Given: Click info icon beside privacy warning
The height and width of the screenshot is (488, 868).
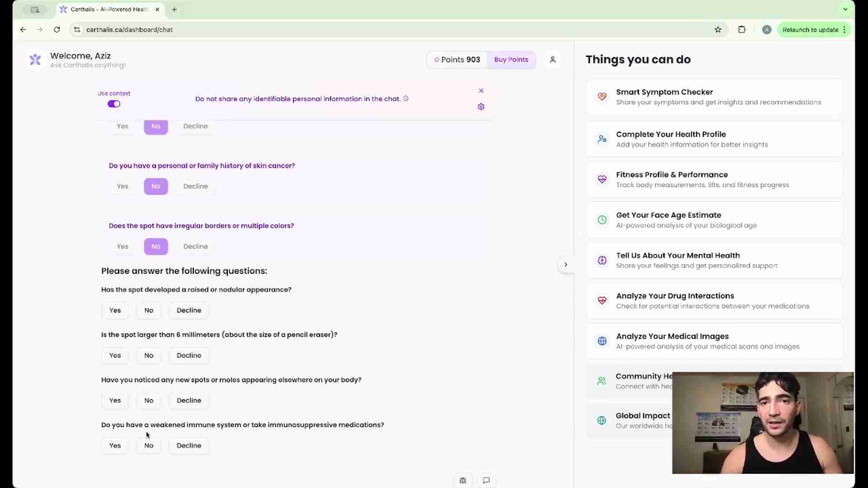Looking at the screenshot, I should tap(406, 99).
